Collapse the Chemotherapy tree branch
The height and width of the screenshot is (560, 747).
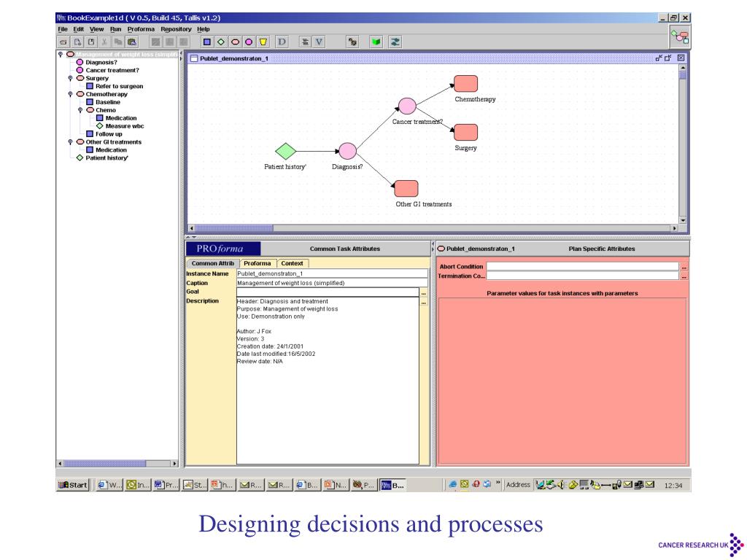(70, 94)
